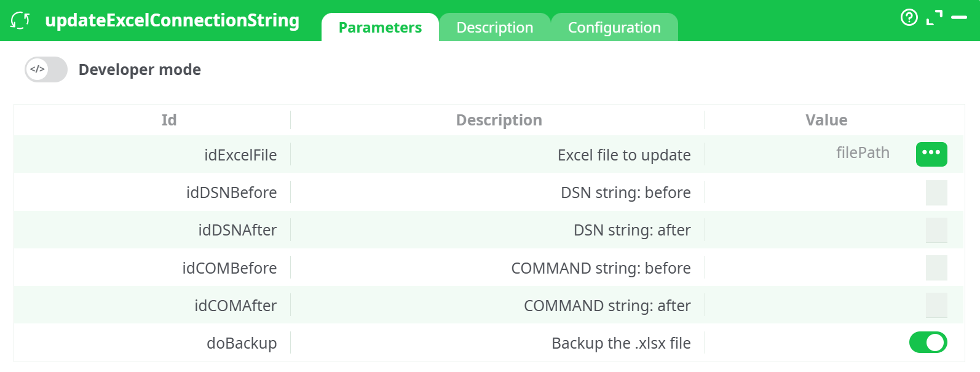The height and width of the screenshot is (372, 980).
Task: Select the Parameters tab
Action: 379,27
